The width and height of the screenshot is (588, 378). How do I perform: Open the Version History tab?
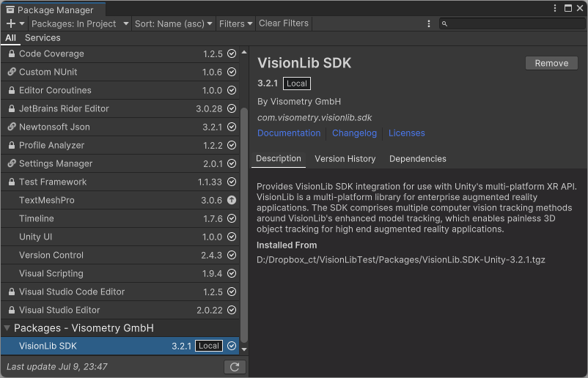point(345,159)
